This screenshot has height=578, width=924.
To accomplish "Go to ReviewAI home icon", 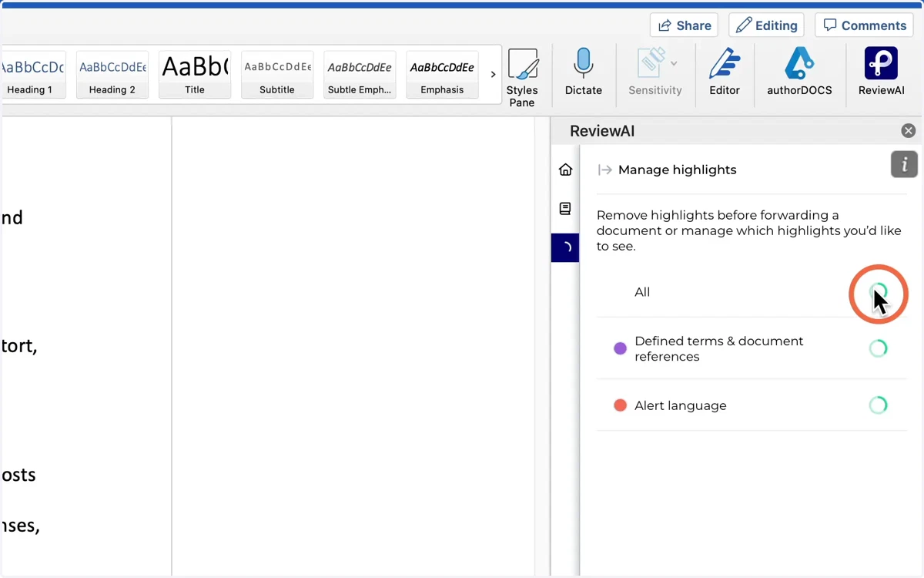I will click(x=565, y=170).
